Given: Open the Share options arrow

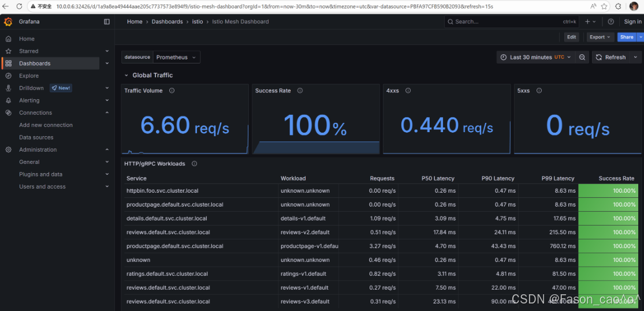Looking at the screenshot, I should tap(641, 37).
